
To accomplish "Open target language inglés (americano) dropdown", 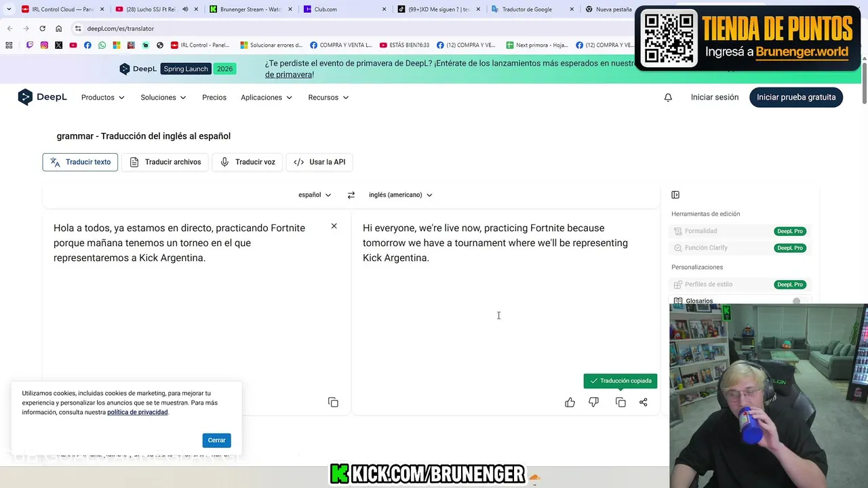I will (x=401, y=195).
